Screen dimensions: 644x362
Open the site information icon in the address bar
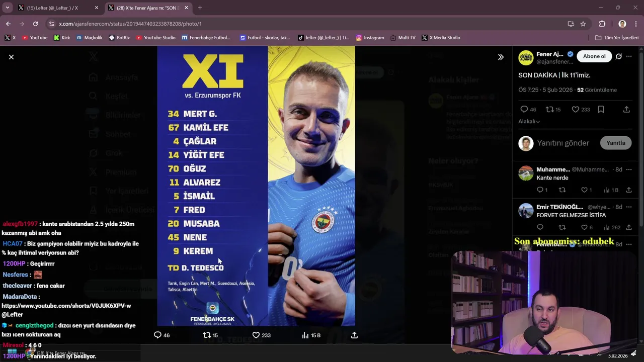click(x=51, y=24)
